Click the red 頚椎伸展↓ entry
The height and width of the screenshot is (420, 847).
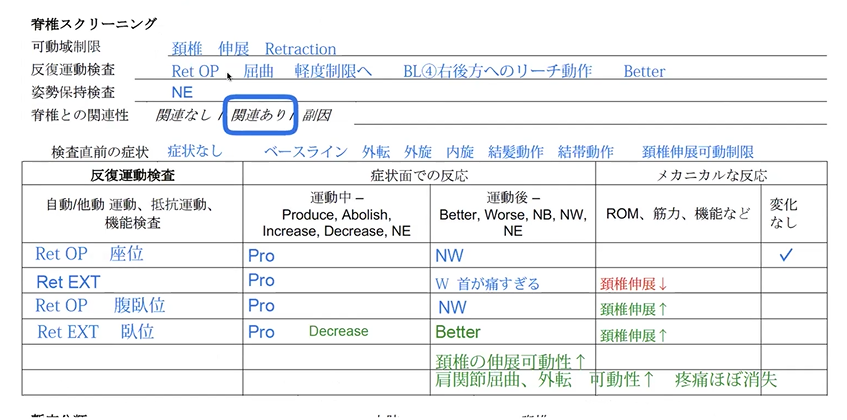tap(634, 283)
